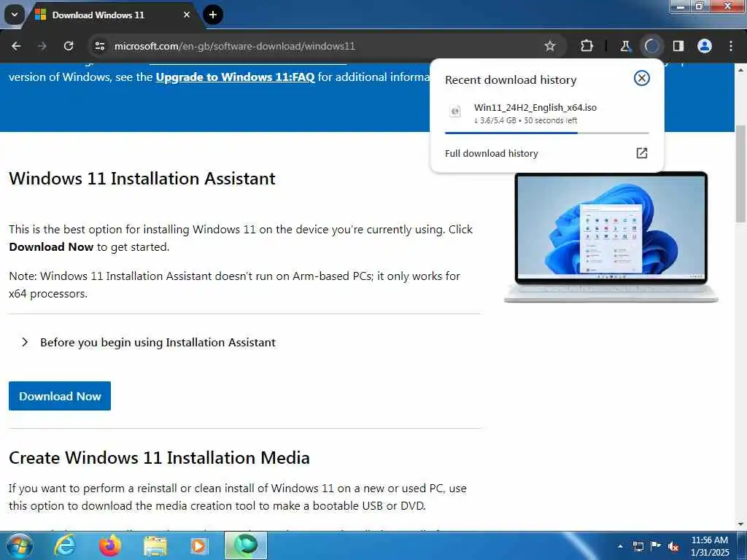Image resolution: width=747 pixels, height=560 pixels.
Task: Click the Windows 11 laptop image
Action: [x=611, y=237]
